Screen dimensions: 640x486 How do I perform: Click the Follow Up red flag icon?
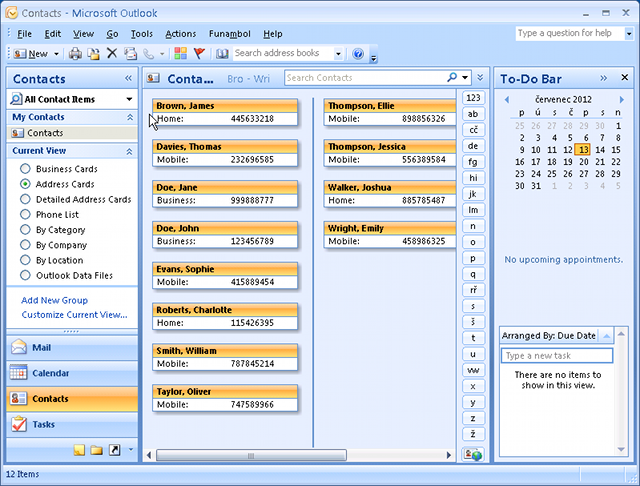point(199,53)
